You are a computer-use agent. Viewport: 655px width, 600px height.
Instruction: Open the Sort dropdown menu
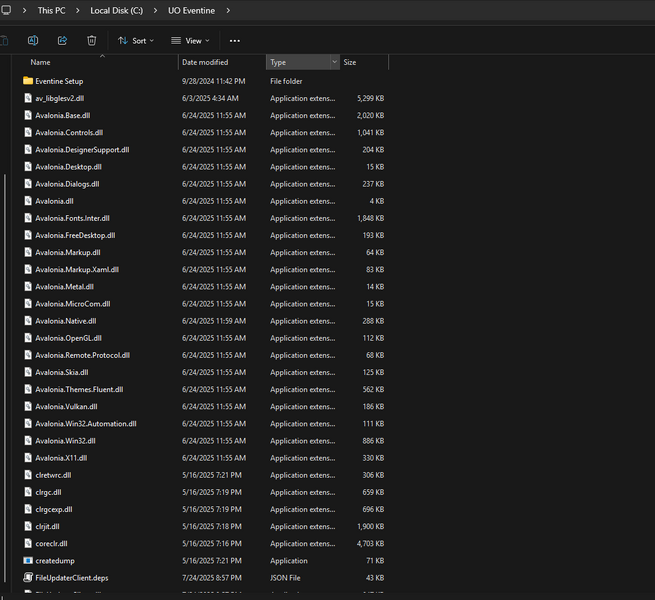(x=136, y=41)
